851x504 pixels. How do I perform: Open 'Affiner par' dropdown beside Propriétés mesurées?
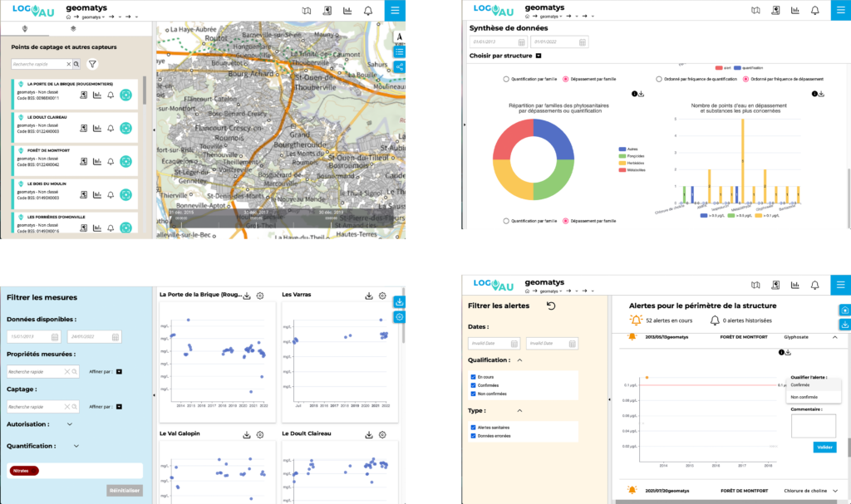click(x=119, y=372)
